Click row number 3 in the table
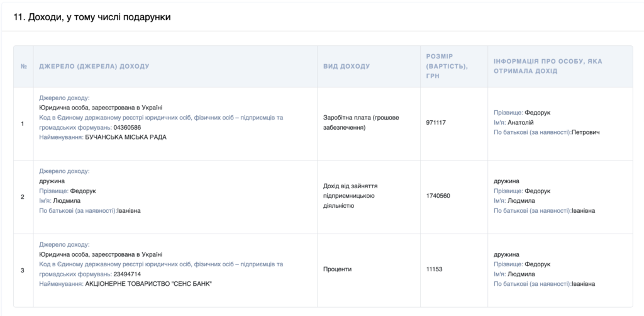 23,270
